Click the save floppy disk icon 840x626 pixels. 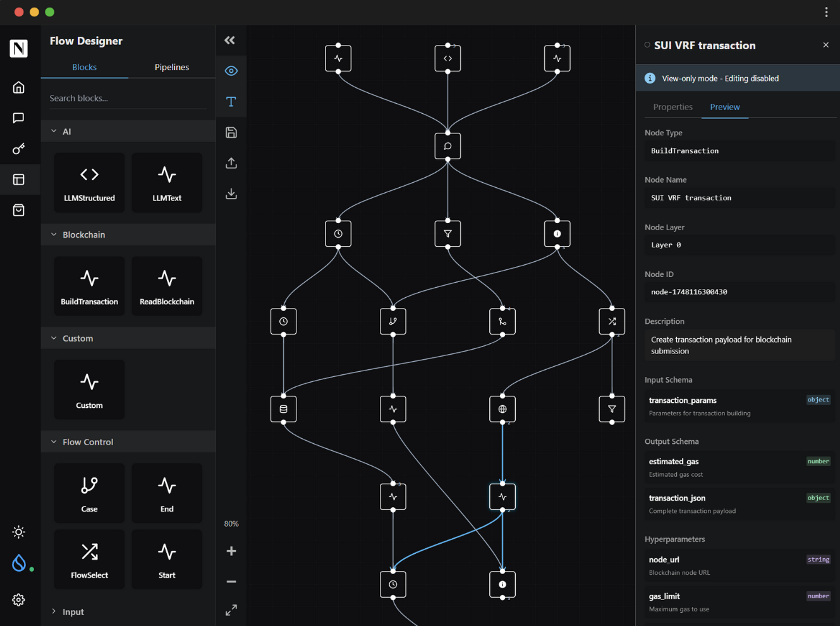click(231, 132)
